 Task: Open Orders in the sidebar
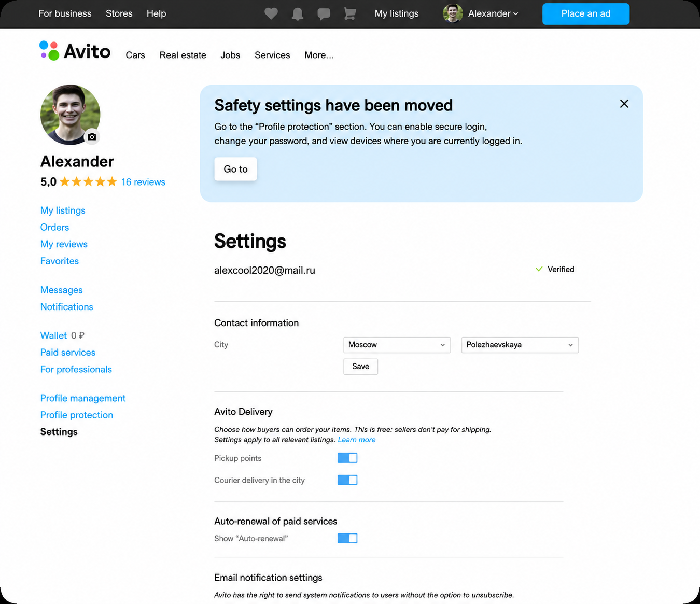coord(54,227)
